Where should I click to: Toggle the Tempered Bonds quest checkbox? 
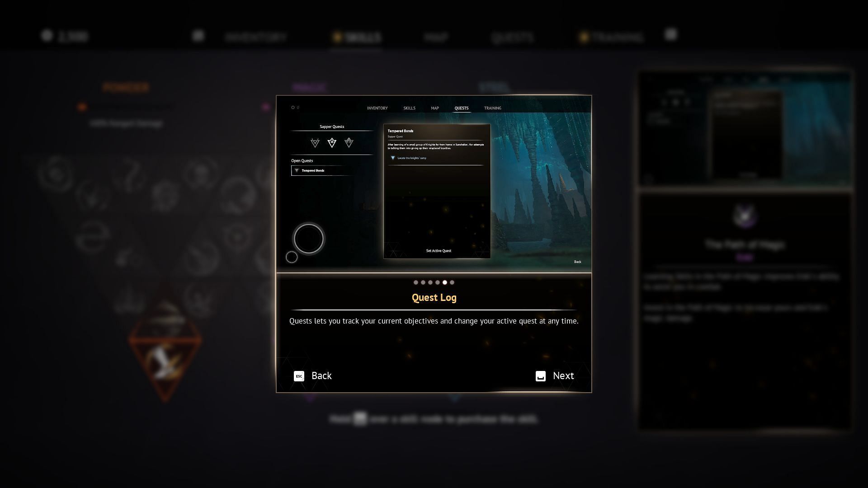297,170
